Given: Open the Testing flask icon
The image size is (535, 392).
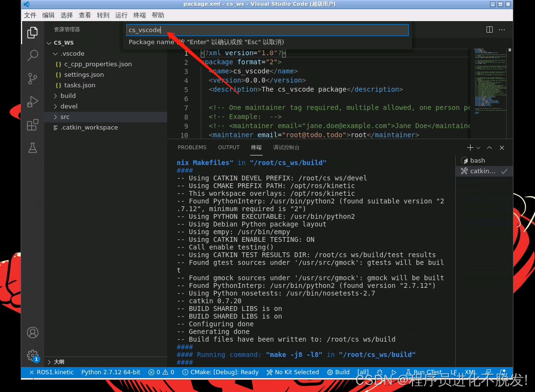Looking at the screenshot, I should point(32,148).
